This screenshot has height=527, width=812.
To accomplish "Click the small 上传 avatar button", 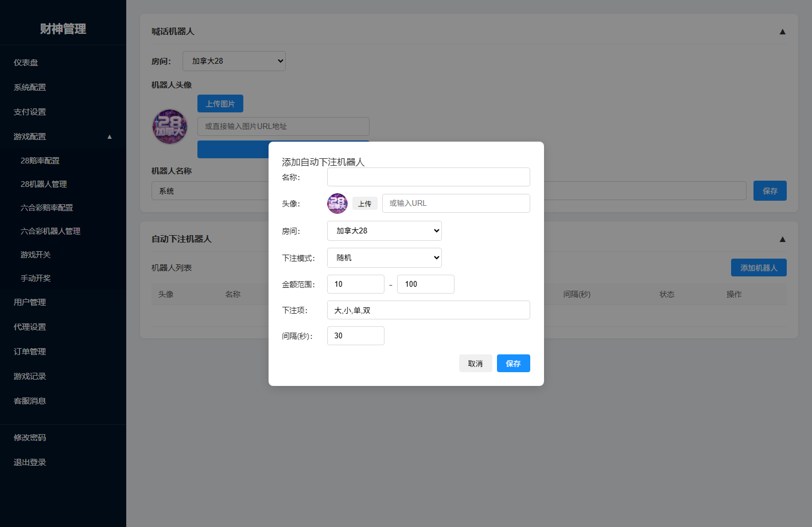I will [365, 204].
